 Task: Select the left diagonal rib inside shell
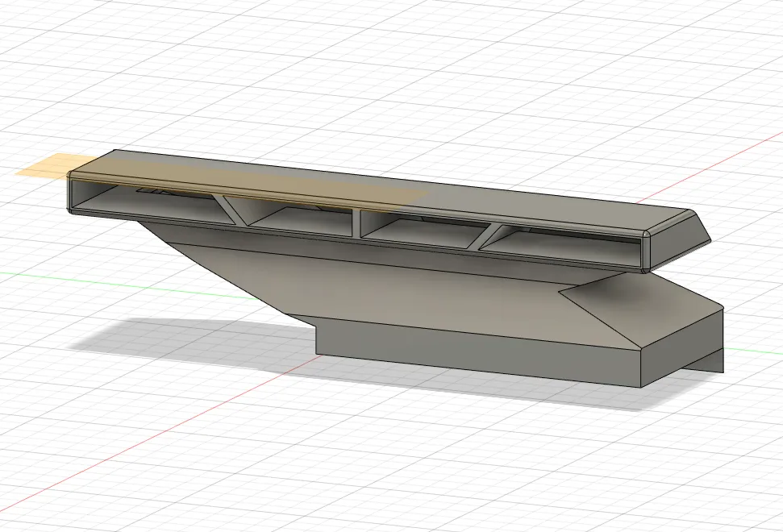tap(235, 212)
